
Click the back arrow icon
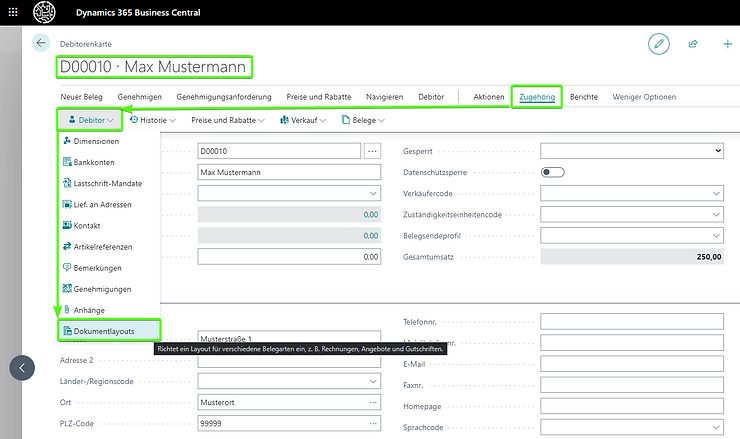click(x=41, y=43)
